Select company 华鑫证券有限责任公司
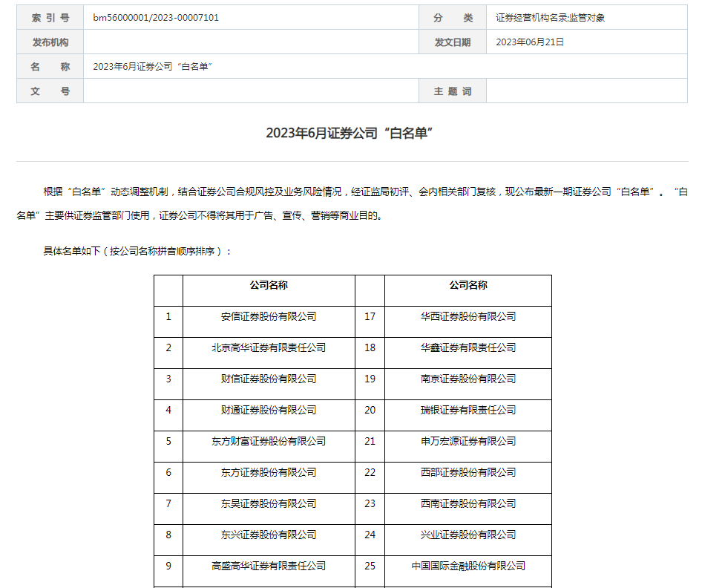 [468, 348]
